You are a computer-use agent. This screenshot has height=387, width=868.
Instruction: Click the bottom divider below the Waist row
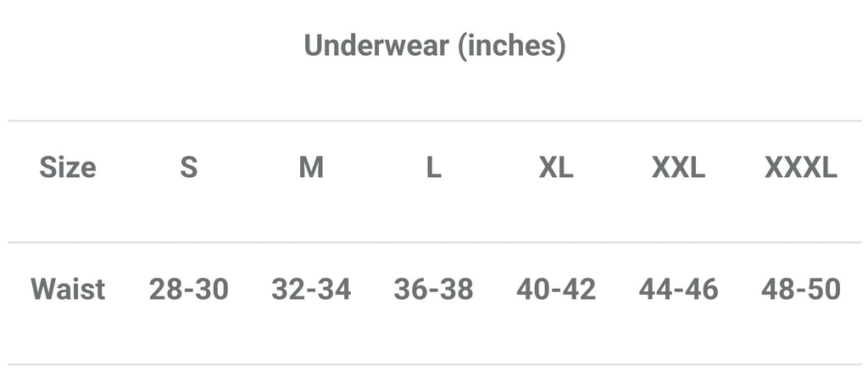(x=434, y=365)
